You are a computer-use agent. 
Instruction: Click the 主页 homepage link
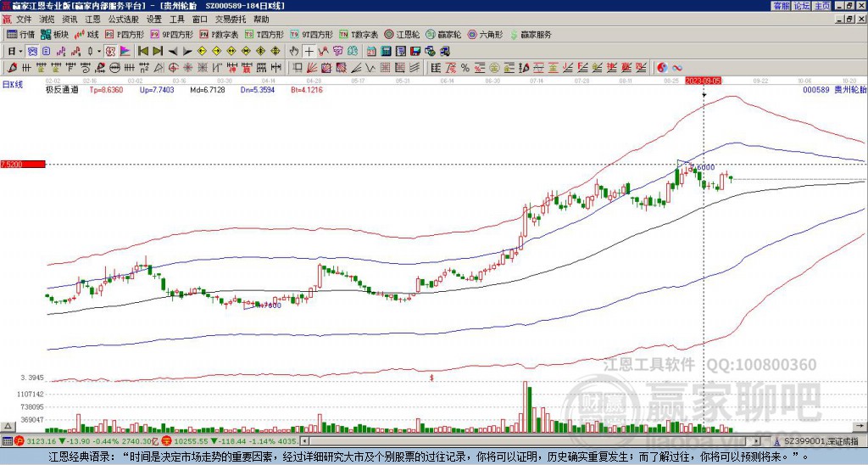(822, 6)
